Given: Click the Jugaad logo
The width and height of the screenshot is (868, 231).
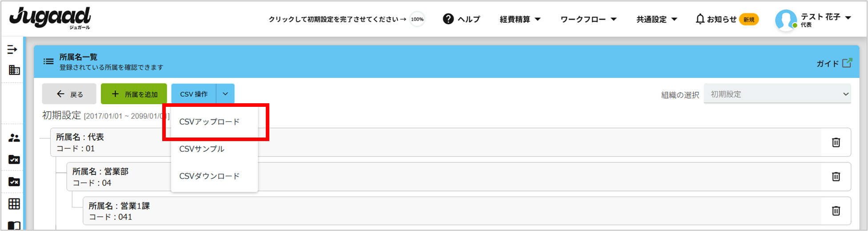Looking at the screenshot, I should (50, 19).
